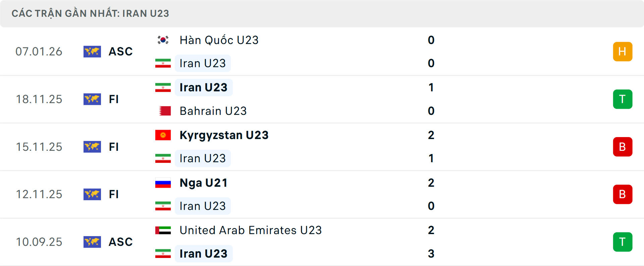
Task: Click the Russia flag beside Nga U21
Action: [x=163, y=183]
